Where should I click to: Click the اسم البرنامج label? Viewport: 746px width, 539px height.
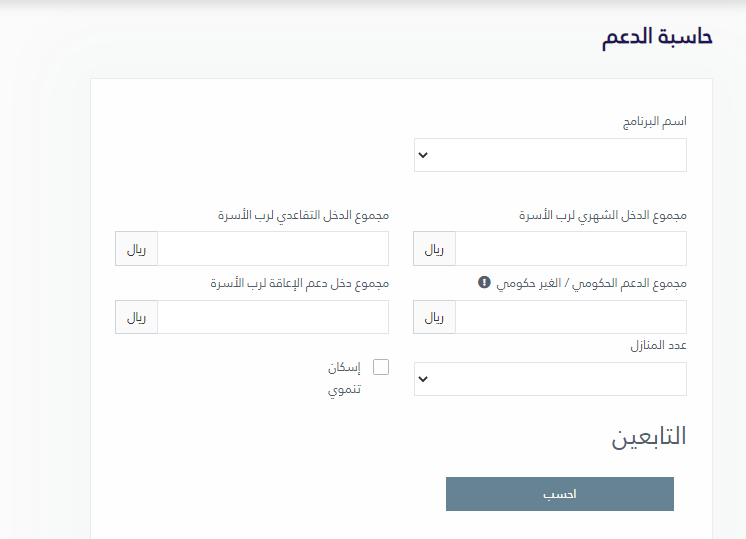(655, 121)
